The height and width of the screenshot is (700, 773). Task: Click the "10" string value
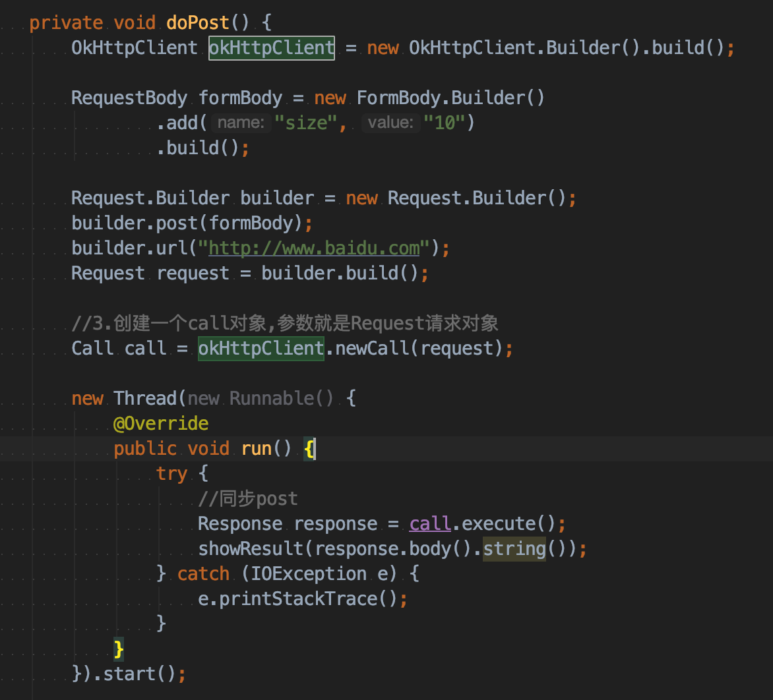[x=445, y=123]
